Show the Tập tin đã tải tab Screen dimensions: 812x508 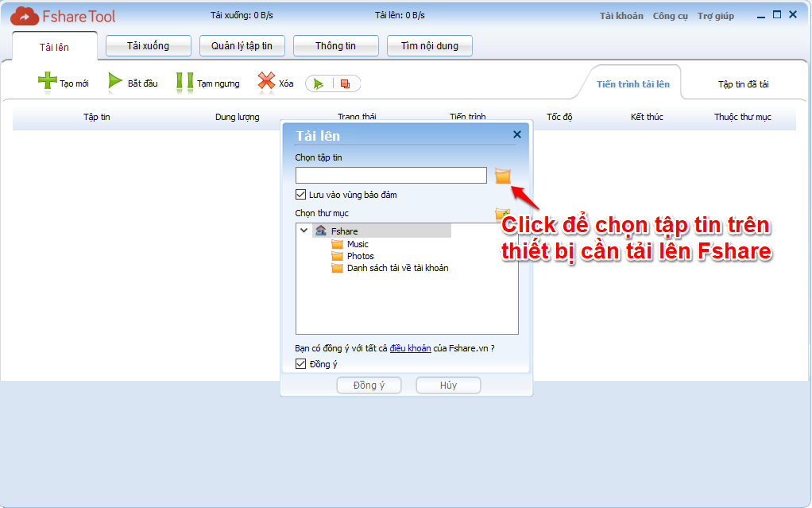click(743, 84)
